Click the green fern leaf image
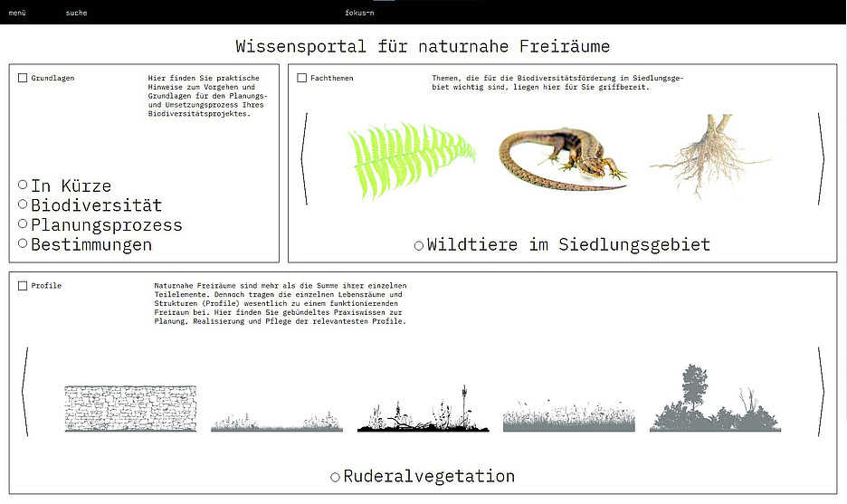This screenshot has height=504, width=847. coord(412,155)
